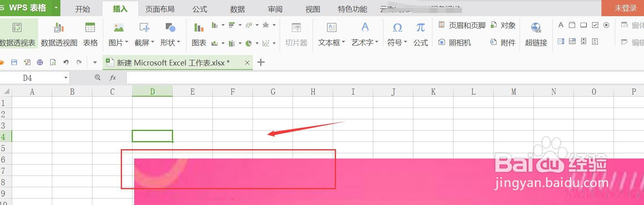Click the 数据透视表 pivot table button

click(18, 34)
